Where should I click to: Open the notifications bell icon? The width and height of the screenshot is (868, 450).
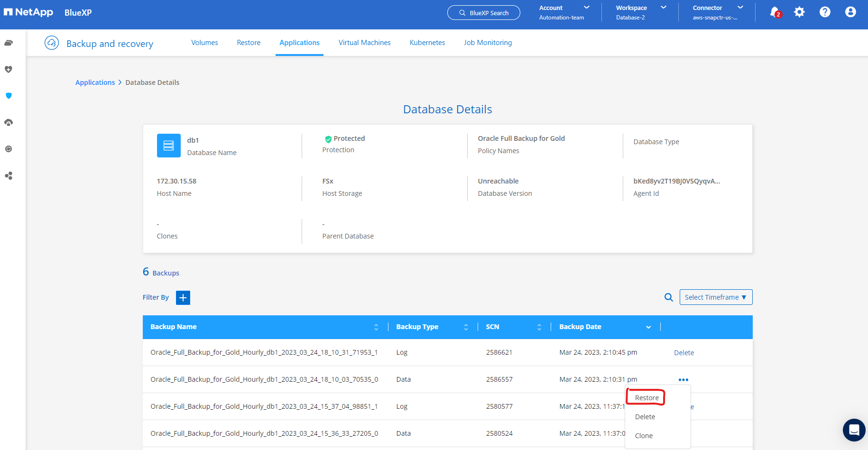pyautogui.click(x=775, y=12)
